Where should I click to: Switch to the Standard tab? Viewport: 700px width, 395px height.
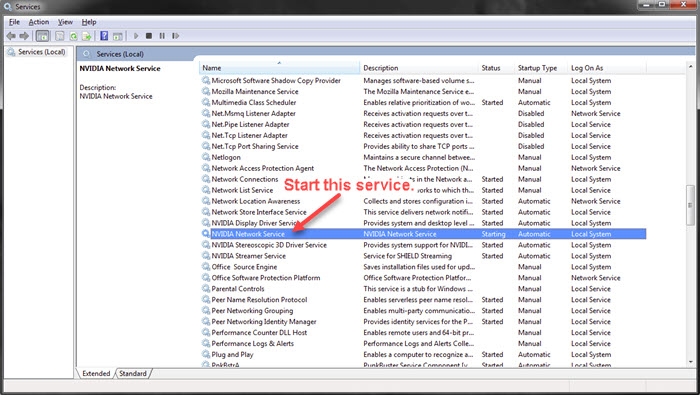pos(133,374)
